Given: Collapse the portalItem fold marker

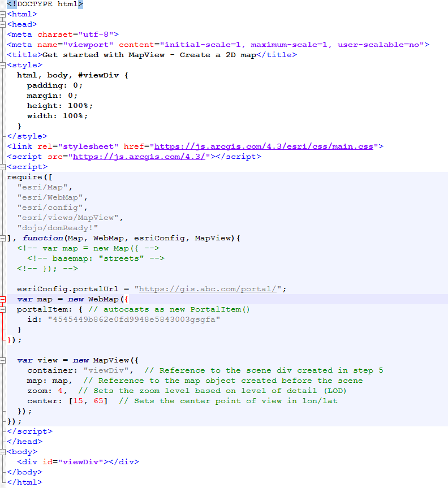Looking at the screenshot, I should click(x=3, y=309).
